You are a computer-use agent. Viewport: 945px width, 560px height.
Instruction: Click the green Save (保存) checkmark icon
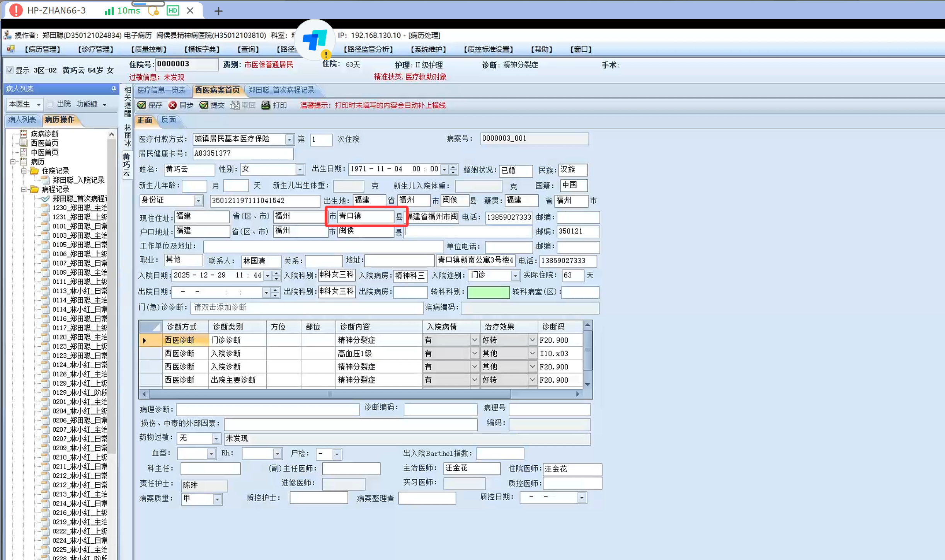coord(141,105)
